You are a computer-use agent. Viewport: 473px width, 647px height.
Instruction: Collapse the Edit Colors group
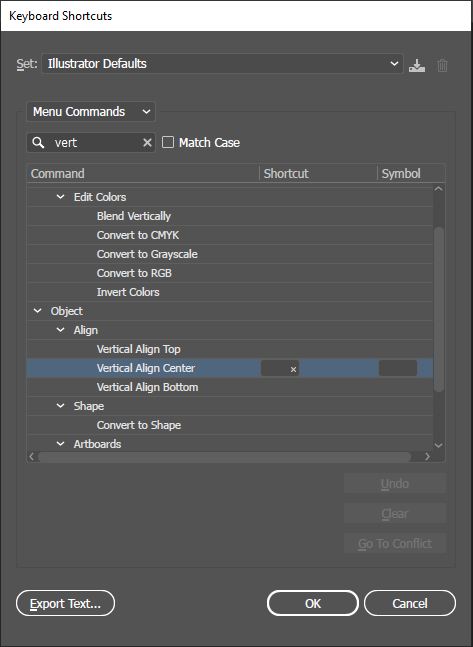[60, 197]
